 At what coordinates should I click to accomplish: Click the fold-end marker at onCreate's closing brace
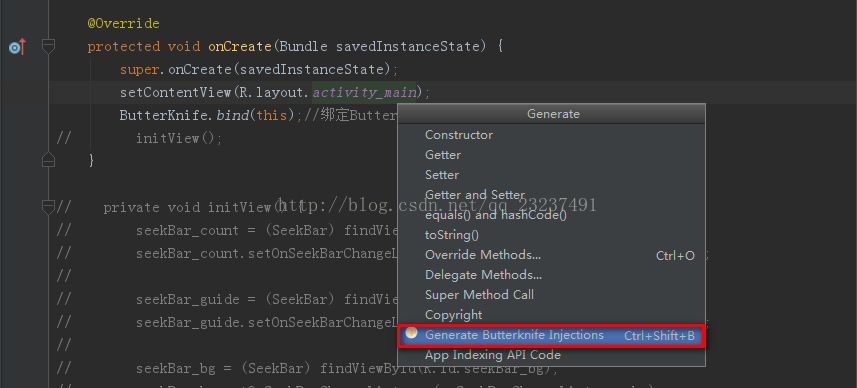(x=49, y=160)
